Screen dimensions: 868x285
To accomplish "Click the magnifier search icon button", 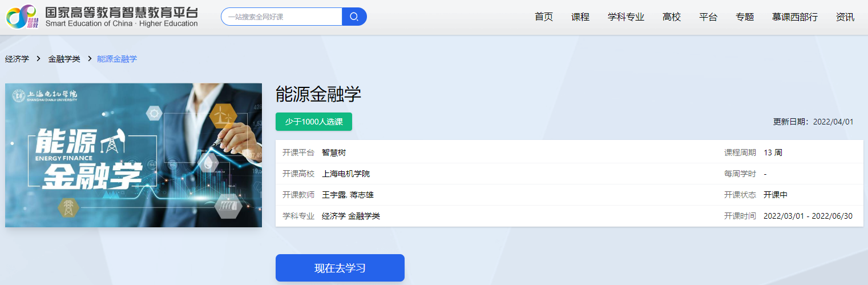I will 354,17.
